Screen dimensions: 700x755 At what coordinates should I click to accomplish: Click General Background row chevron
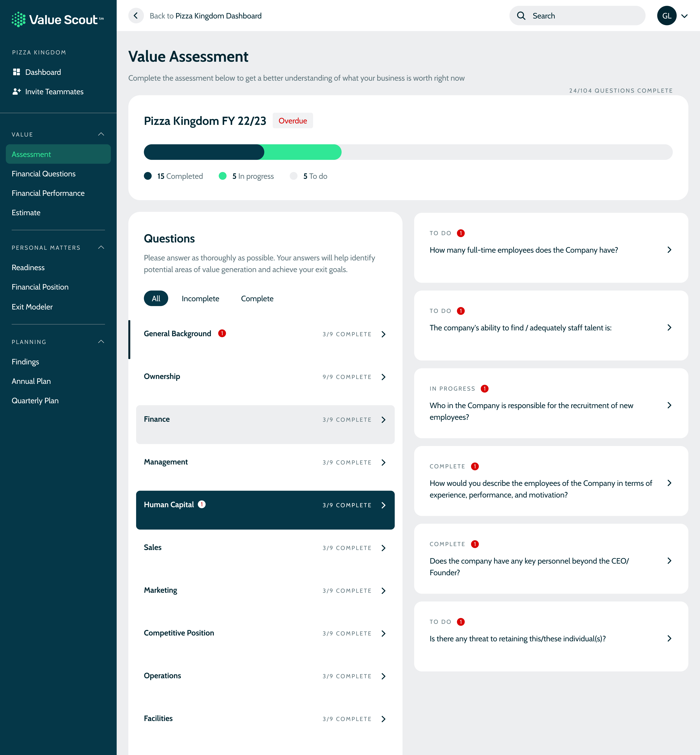click(383, 334)
